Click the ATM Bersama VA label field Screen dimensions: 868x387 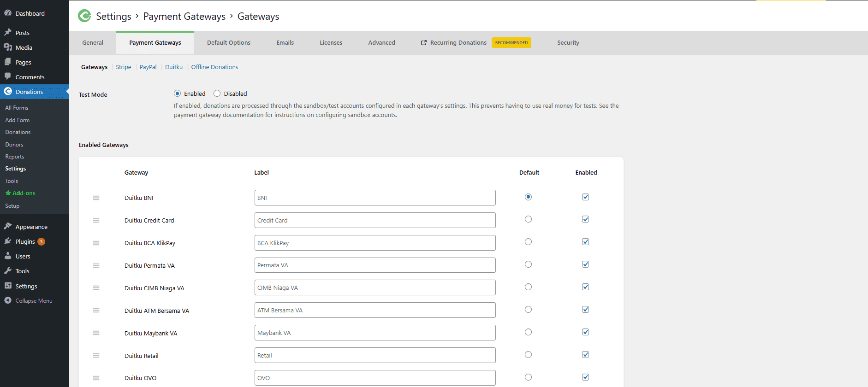(375, 310)
